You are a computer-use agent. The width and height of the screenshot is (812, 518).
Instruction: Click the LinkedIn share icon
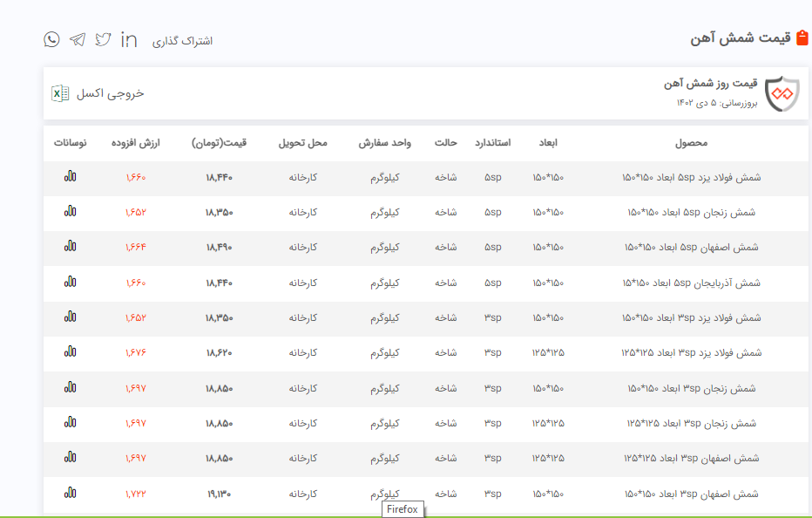pos(129,39)
